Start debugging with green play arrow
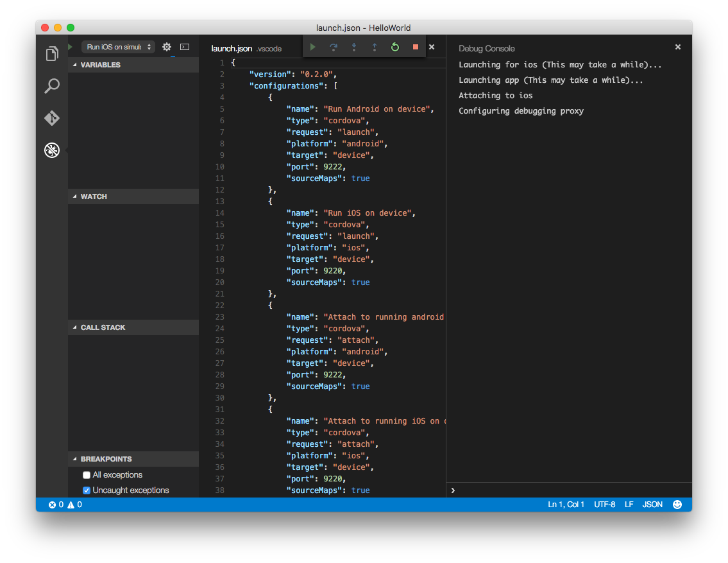The height and width of the screenshot is (563, 728). pos(71,47)
